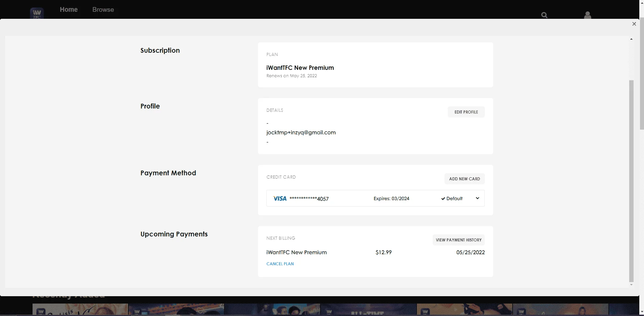Click the Upcoming Payments section heading
Image resolution: width=644 pixels, height=316 pixels.
(x=174, y=234)
